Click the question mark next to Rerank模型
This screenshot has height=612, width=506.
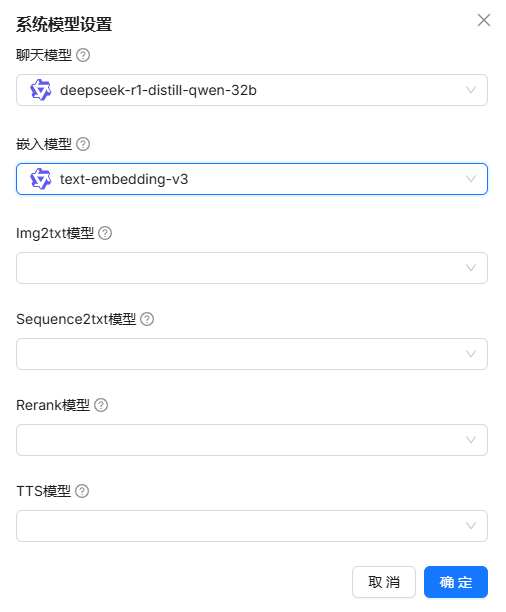tap(101, 405)
